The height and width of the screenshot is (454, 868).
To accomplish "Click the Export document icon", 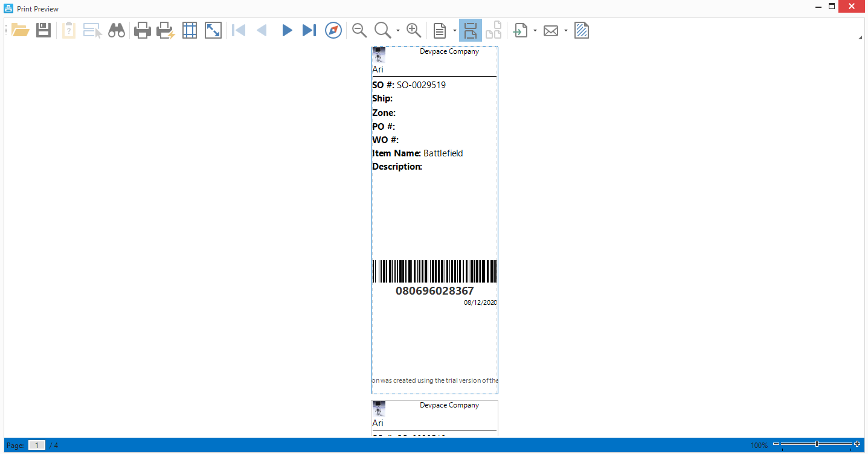I will point(521,30).
